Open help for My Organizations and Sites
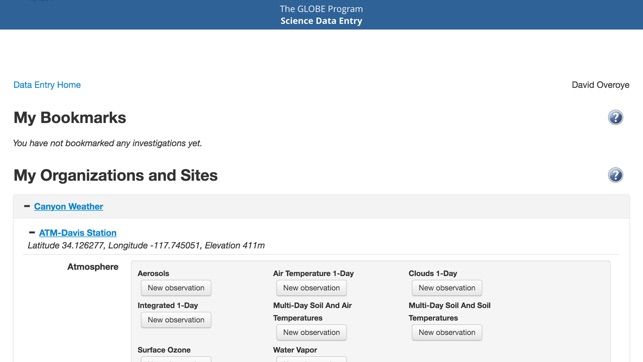Screen dimensions: 643x362 tap(615, 175)
